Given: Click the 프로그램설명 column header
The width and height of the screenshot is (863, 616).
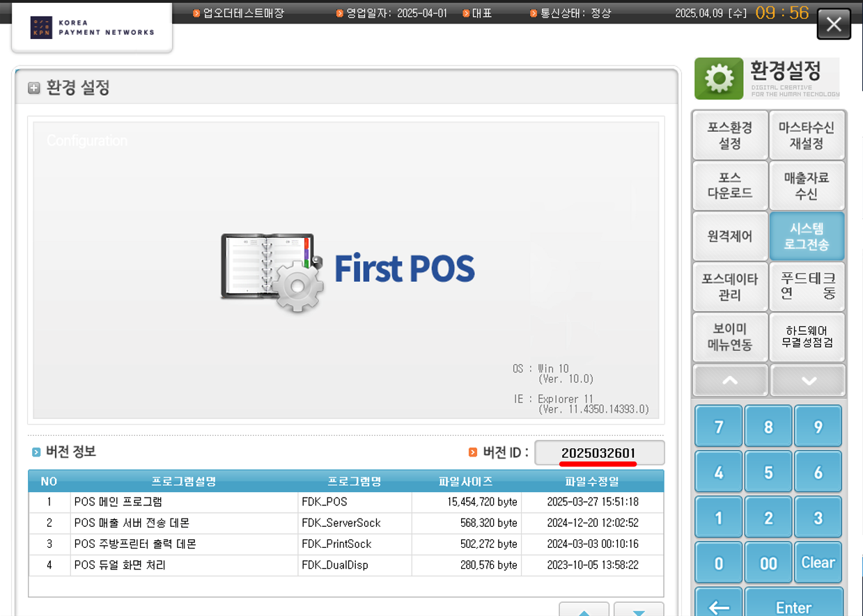Looking at the screenshot, I should 184,481.
